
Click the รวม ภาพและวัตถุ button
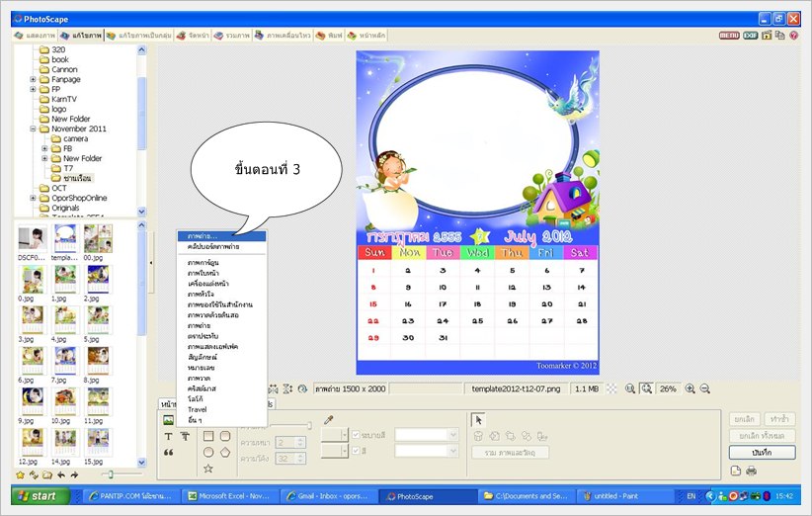coord(510,453)
